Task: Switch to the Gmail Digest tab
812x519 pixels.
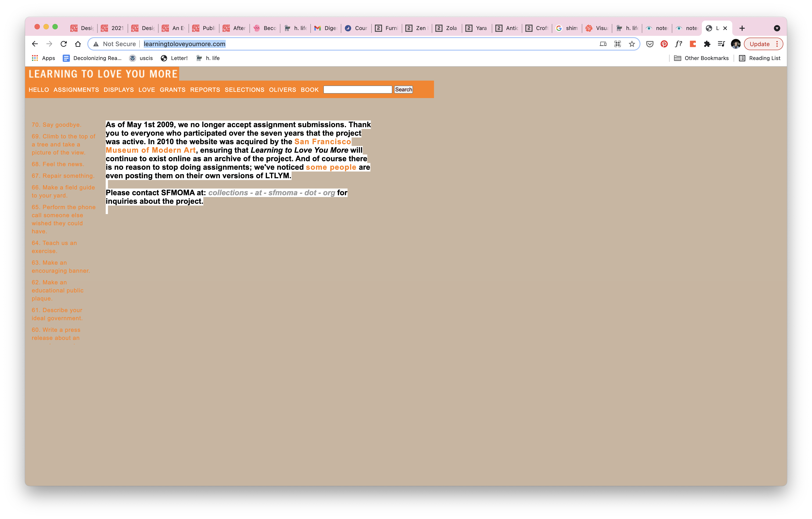Action: click(x=325, y=28)
